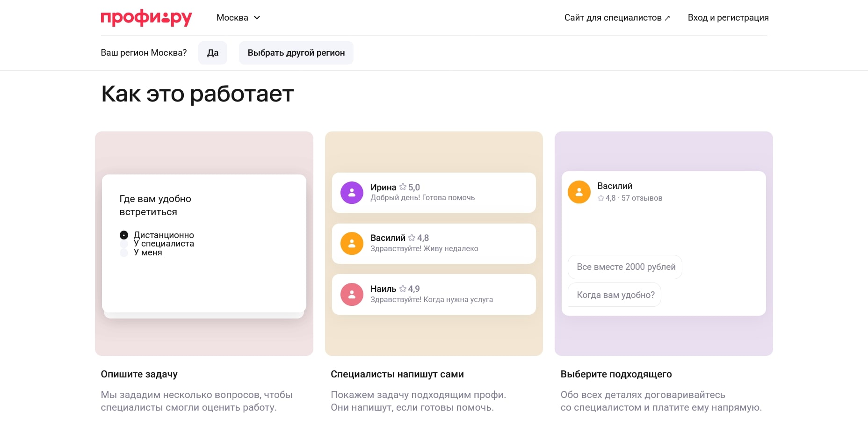Click the star icon next to Наиль's 4,9 rating
The width and height of the screenshot is (868, 427).
coord(402,289)
